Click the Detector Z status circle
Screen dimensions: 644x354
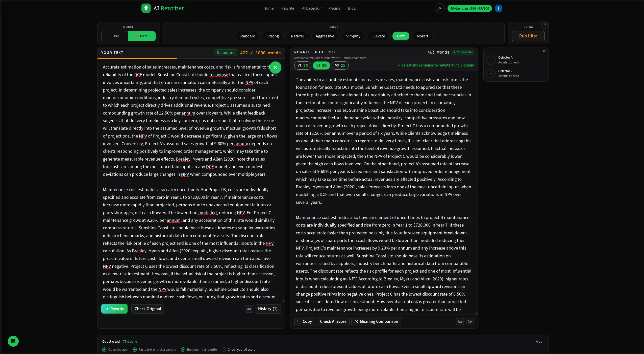(491, 74)
